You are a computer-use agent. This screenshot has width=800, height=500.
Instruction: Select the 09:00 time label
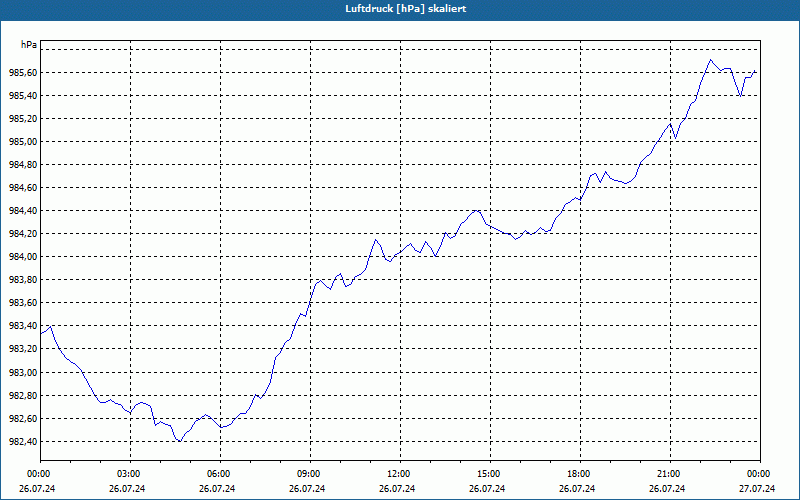coord(310,474)
